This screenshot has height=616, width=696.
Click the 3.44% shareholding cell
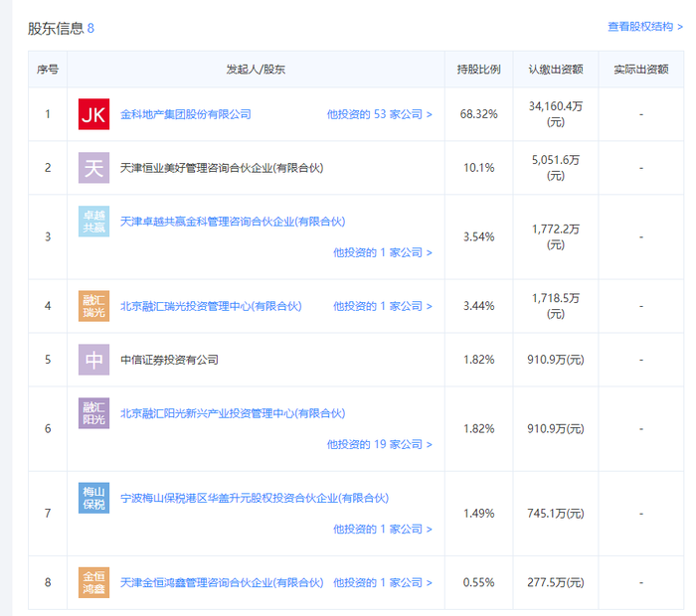(x=479, y=306)
